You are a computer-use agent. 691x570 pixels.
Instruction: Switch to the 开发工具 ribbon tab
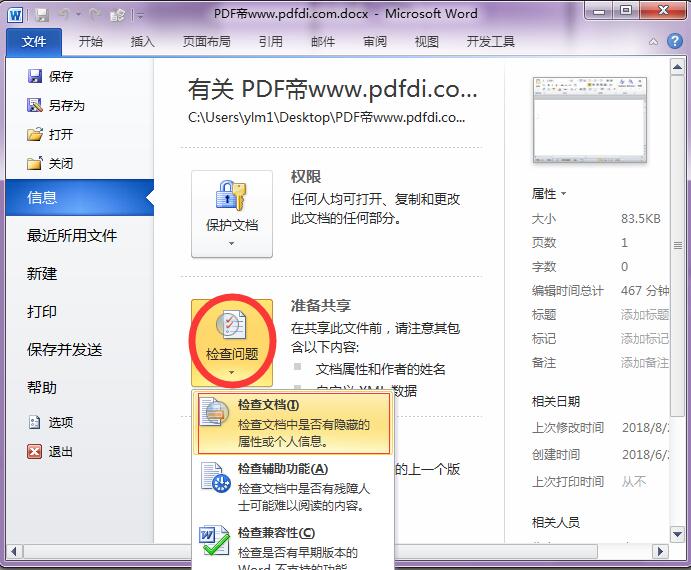coord(490,42)
